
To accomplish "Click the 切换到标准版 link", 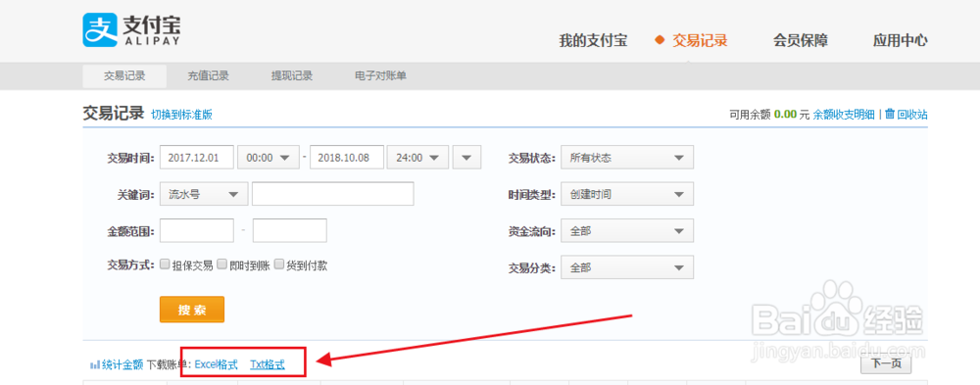I will tap(182, 115).
